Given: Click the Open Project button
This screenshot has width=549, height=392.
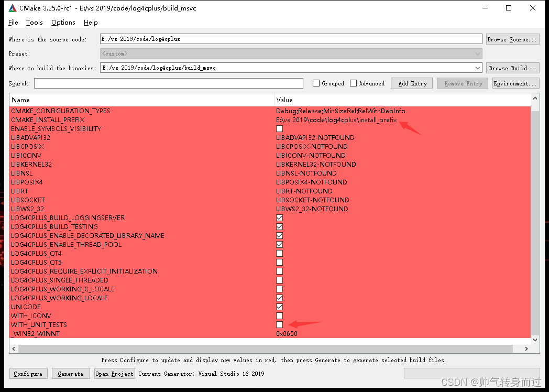Looking at the screenshot, I should (115, 374).
